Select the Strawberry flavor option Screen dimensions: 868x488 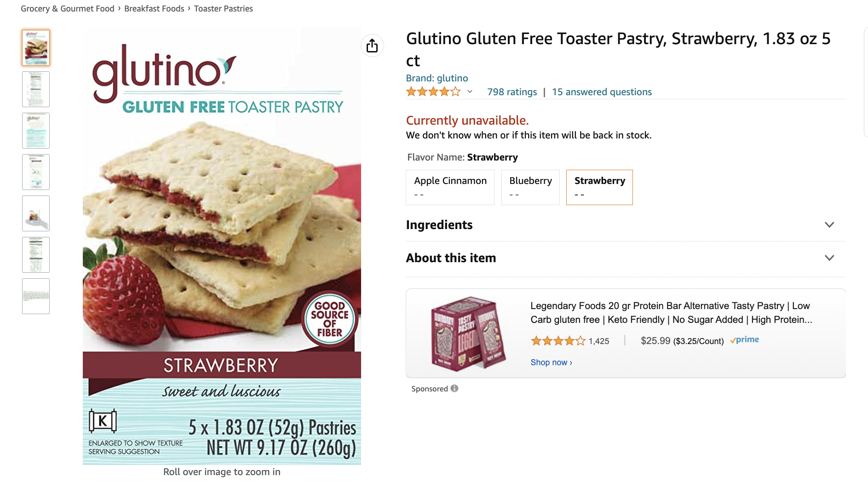pyautogui.click(x=599, y=187)
